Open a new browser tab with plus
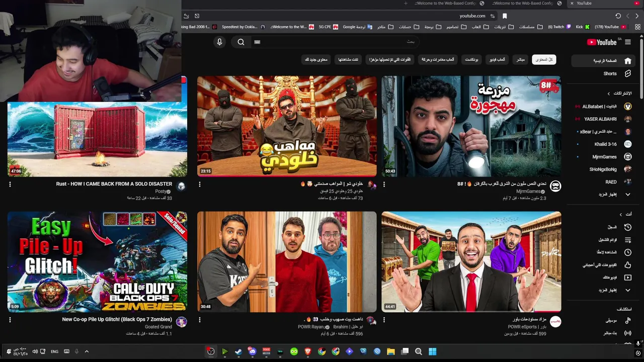Image resolution: width=644 pixels, height=362 pixels. (x=406, y=4)
